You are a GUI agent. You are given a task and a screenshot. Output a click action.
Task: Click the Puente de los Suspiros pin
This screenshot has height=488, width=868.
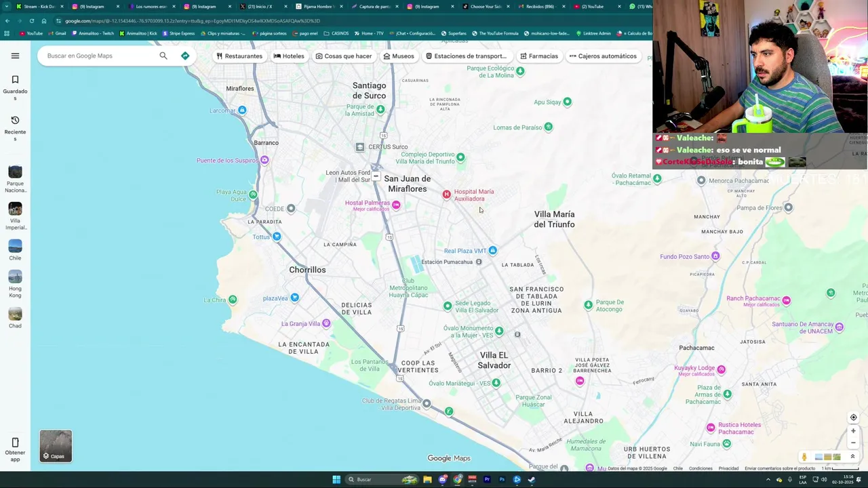(x=264, y=160)
